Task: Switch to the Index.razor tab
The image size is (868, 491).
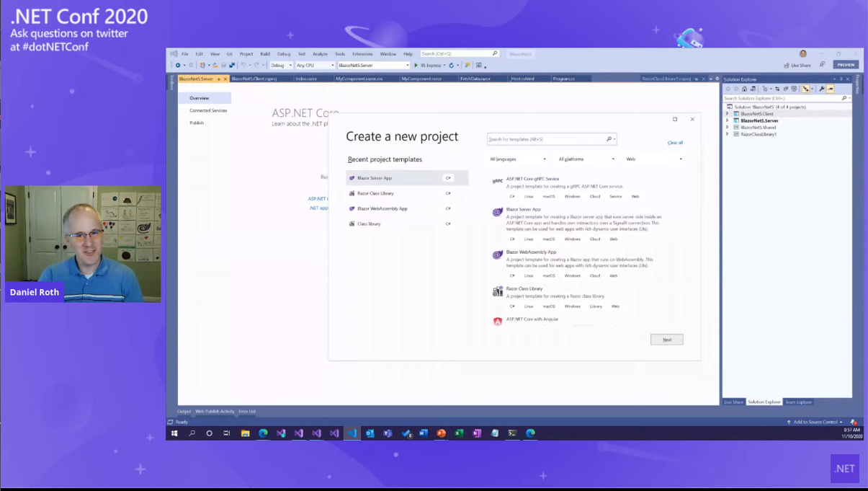Action: tap(306, 79)
